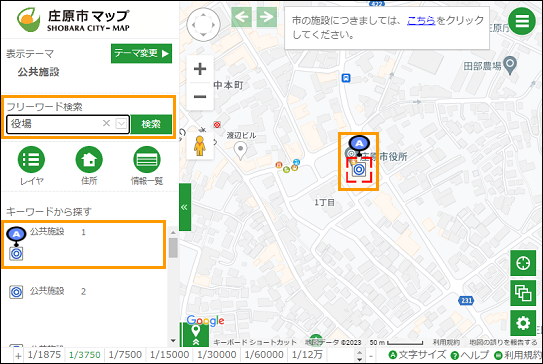Click キーボード ショートカット on the map
The height and width of the screenshot is (364, 543).
pos(255,342)
